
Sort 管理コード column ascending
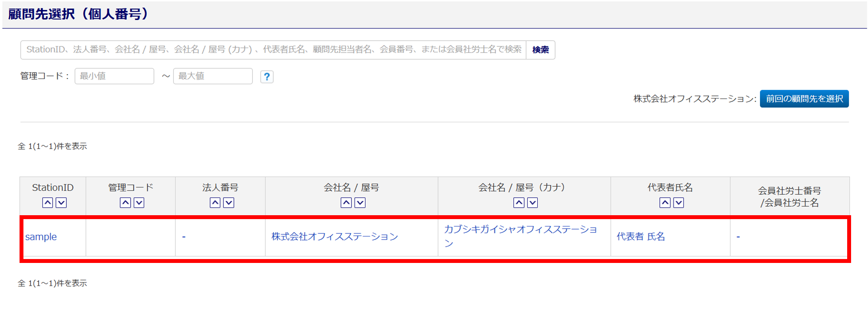click(x=125, y=203)
